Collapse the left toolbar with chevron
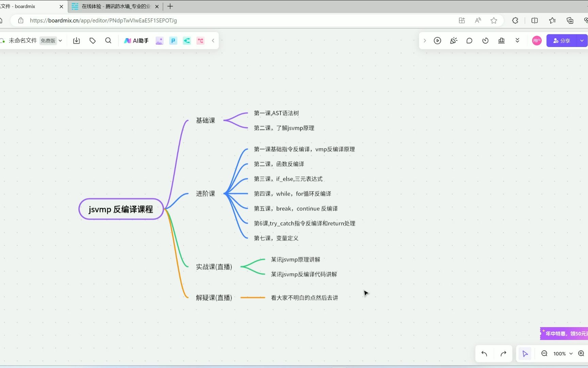 coord(213,41)
